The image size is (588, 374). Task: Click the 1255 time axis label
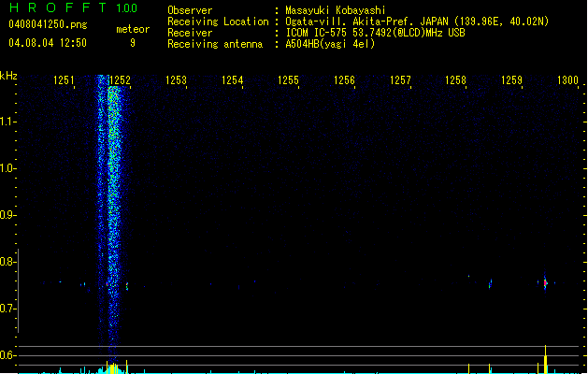pyautogui.click(x=288, y=80)
